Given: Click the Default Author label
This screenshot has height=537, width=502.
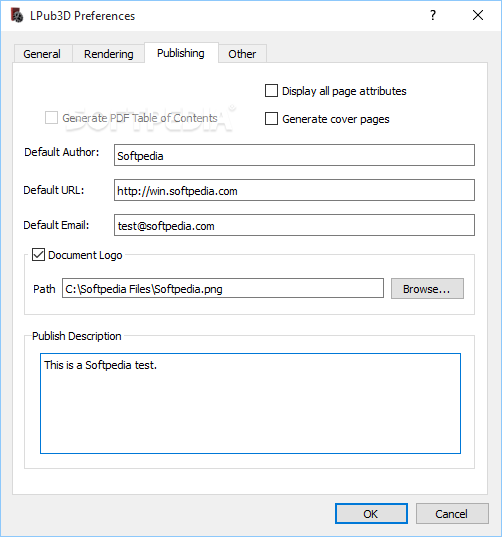Looking at the screenshot, I should coord(62,152).
